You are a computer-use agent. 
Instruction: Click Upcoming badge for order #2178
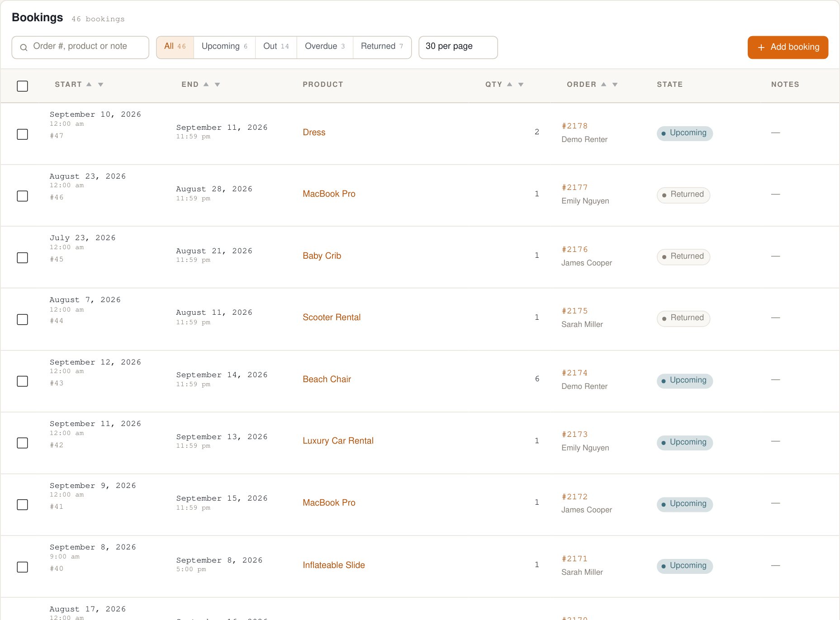684,133
